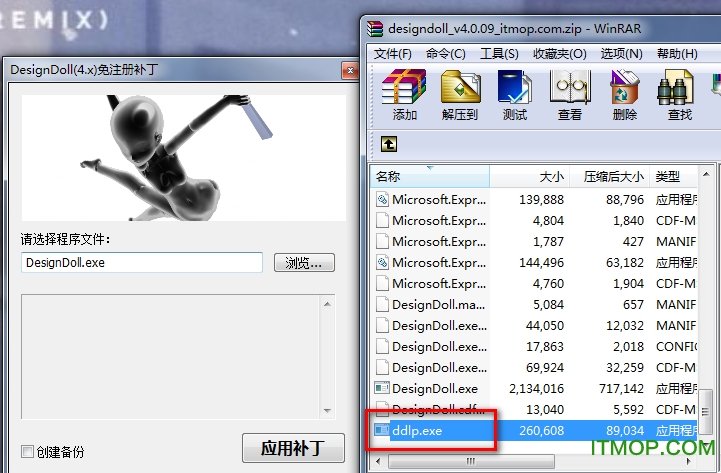Open the 选项(N) options menu

tap(621, 54)
